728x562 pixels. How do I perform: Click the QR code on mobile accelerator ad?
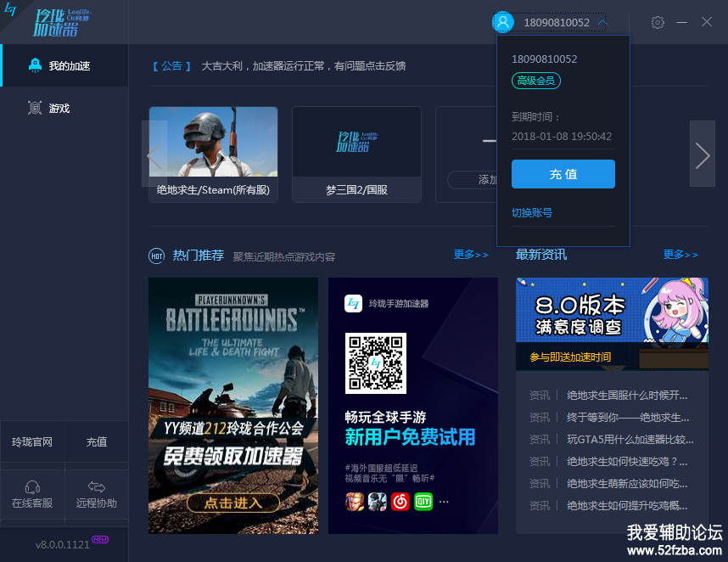tap(376, 363)
